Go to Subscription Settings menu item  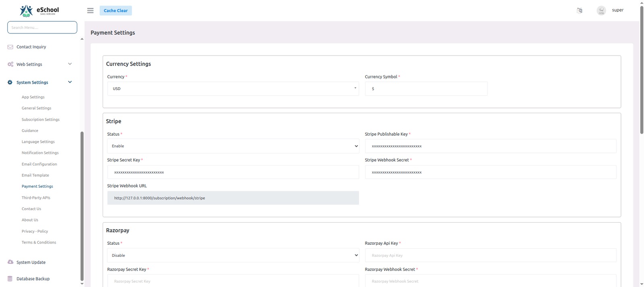(40, 120)
